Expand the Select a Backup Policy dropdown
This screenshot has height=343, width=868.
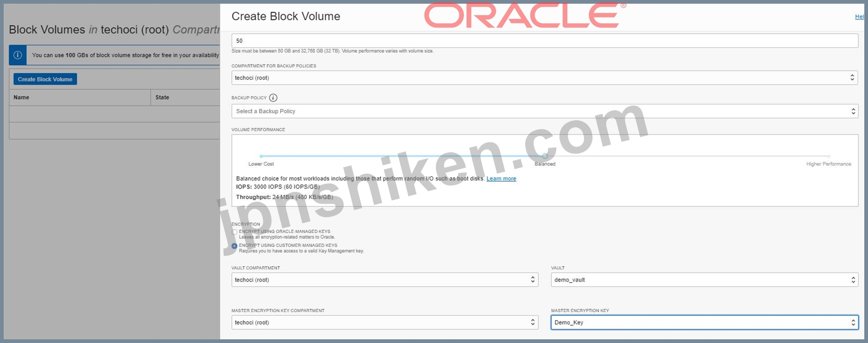pyautogui.click(x=545, y=111)
